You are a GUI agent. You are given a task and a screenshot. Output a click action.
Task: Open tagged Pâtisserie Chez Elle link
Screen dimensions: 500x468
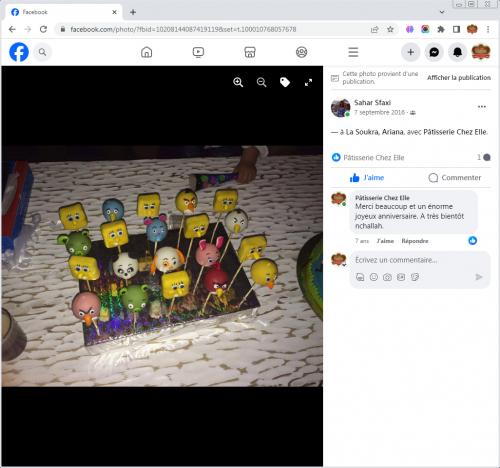(x=455, y=132)
